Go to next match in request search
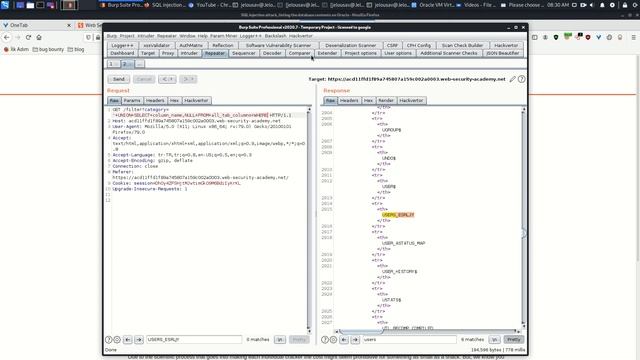 point(139,340)
